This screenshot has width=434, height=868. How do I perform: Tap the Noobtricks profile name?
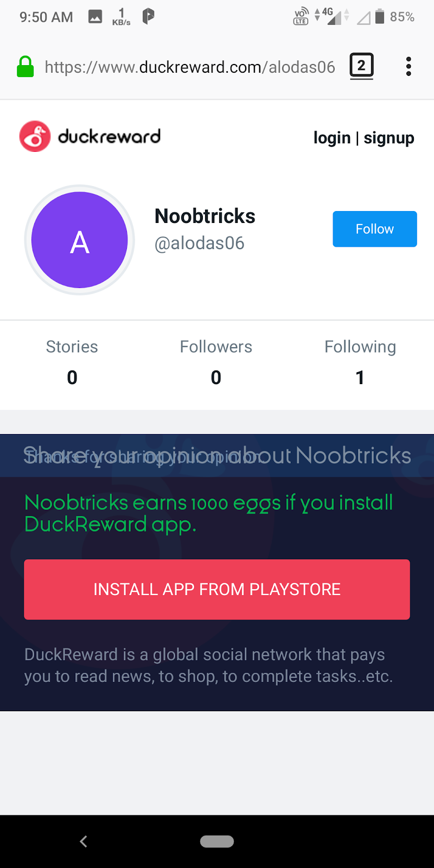tap(205, 216)
